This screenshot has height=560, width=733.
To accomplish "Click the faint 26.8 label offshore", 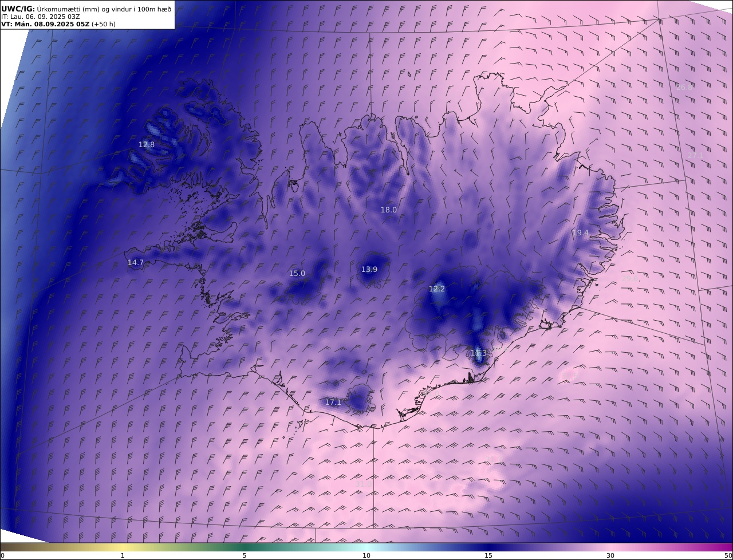I will [x=684, y=88].
